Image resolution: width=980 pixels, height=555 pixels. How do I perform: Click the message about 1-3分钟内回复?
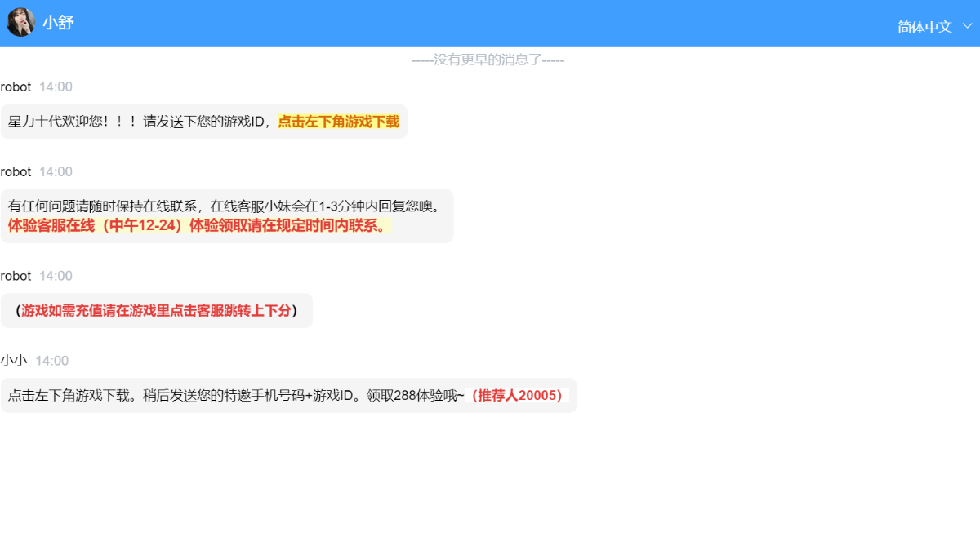225,205
